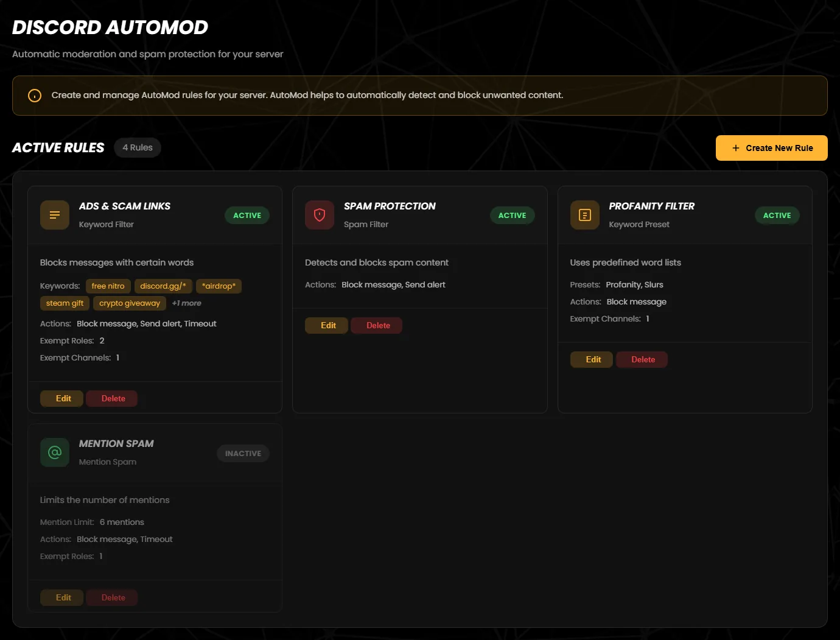Click the 'Detects and blocks spam content' description

[x=377, y=262]
